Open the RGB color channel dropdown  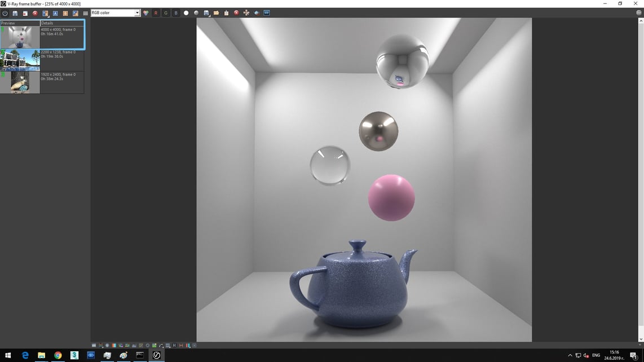coord(116,13)
